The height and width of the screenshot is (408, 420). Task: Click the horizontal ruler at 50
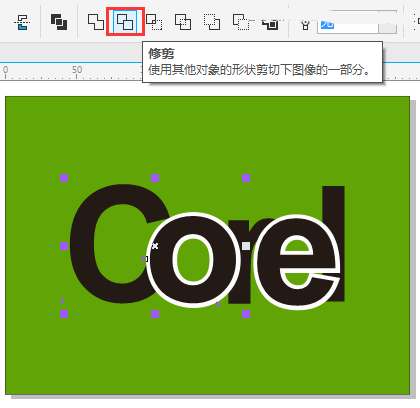click(77, 70)
